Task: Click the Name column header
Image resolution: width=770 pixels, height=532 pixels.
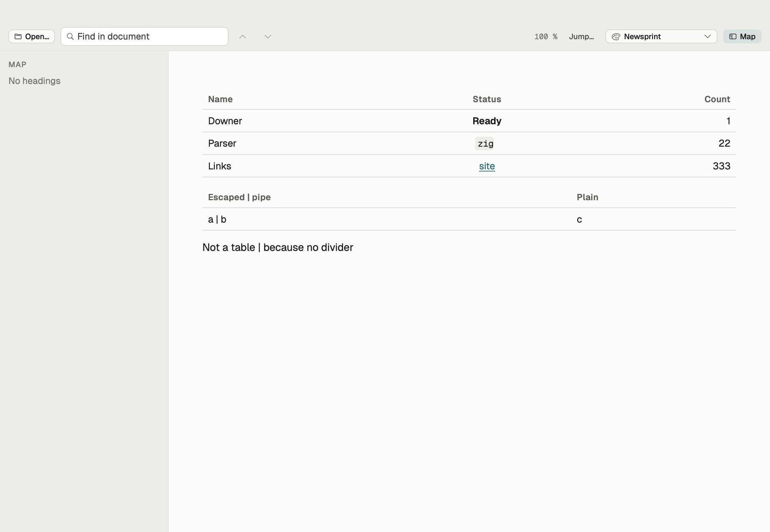Action: point(220,99)
